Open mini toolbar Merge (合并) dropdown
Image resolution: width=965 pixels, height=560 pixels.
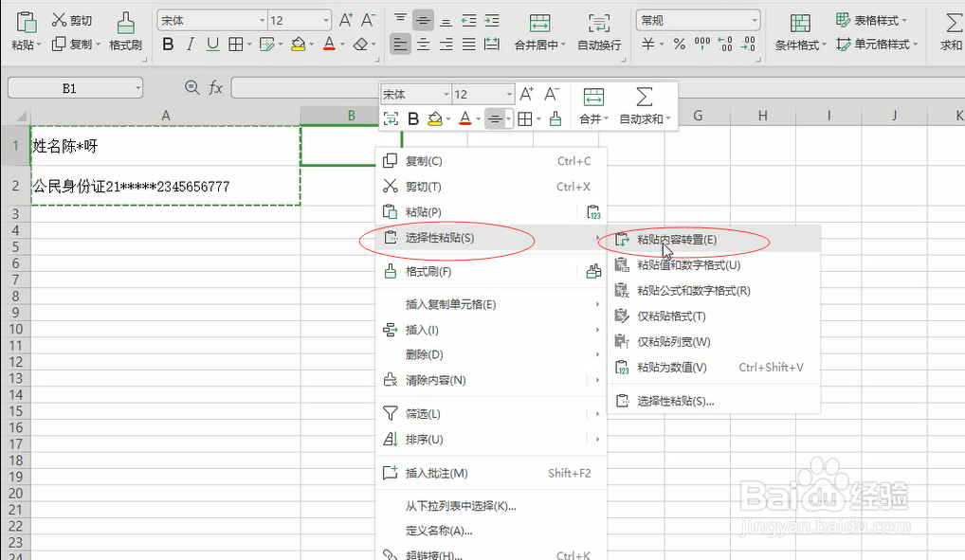pyautogui.click(x=593, y=106)
